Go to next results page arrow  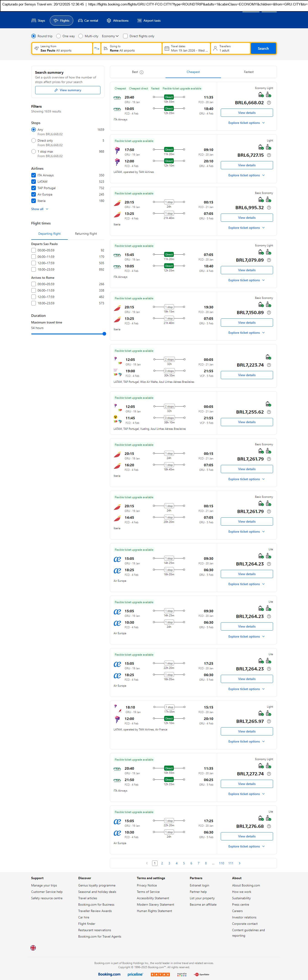pyautogui.click(x=240, y=863)
